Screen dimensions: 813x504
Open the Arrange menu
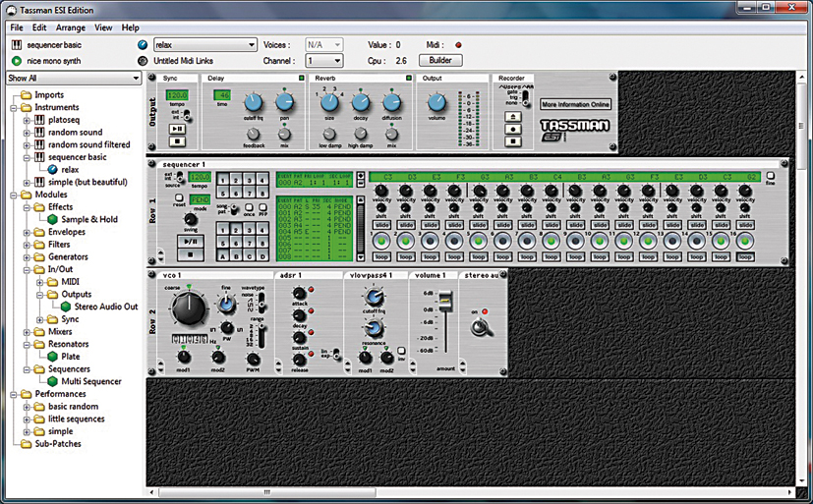pos(71,28)
